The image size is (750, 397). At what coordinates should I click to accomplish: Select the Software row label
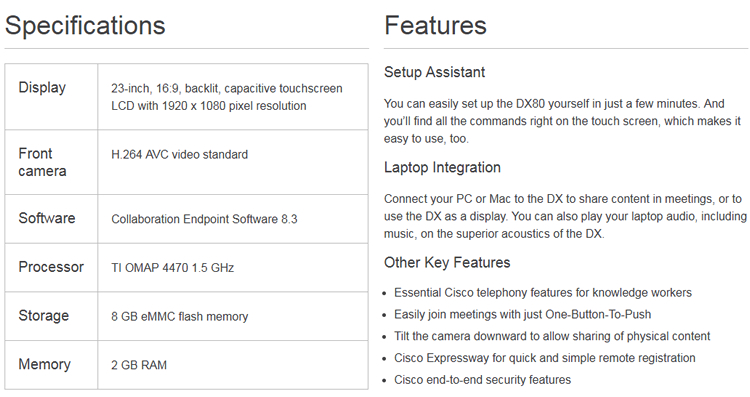pos(47,218)
